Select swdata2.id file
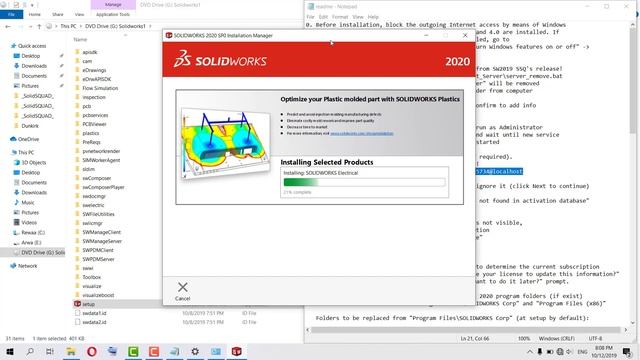640x360 pixels. click(94, 322)
